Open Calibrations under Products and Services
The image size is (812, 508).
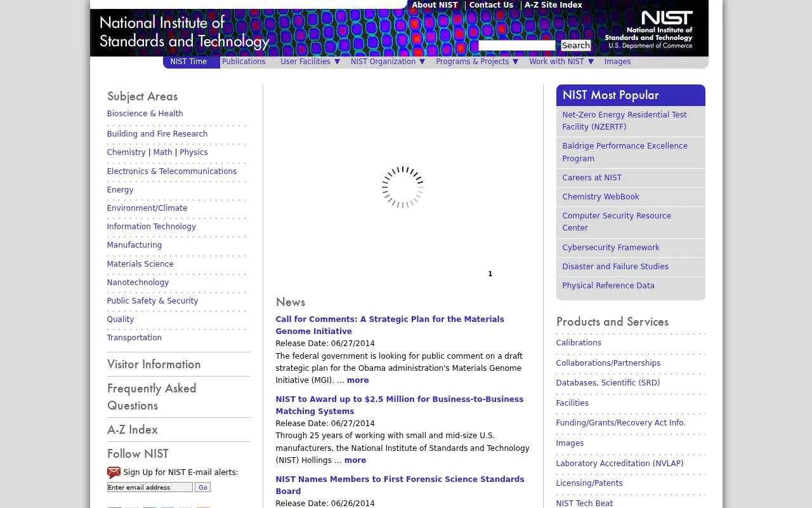click(579, 343)
